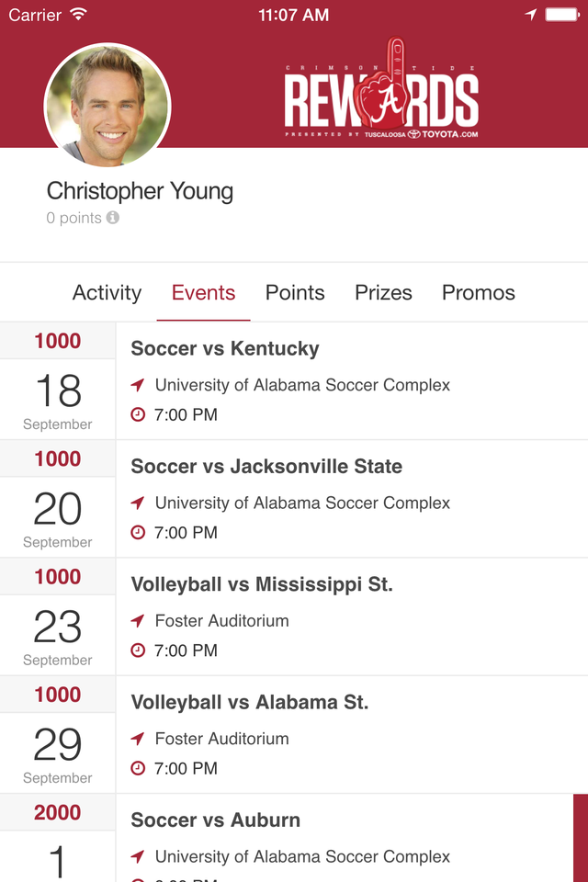Tap location arrow for Volleyball vs Alabama St.
Image resolution: width=588 pixels, height=882 pixels.
138,739
